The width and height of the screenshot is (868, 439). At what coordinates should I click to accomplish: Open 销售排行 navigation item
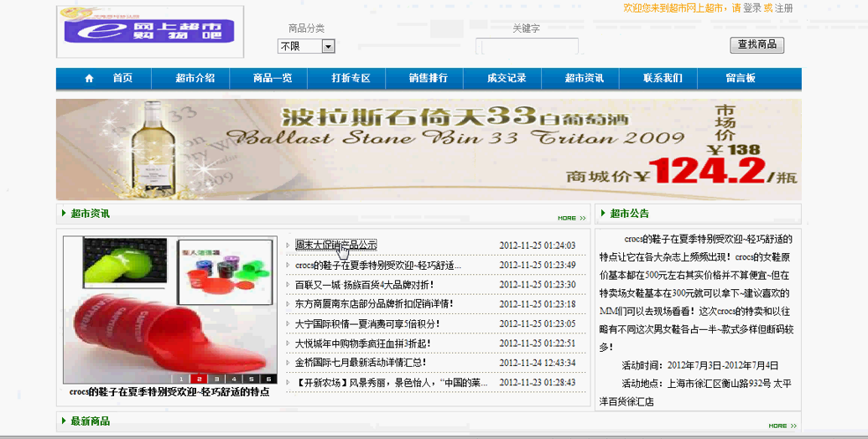(x=429, y=79)
